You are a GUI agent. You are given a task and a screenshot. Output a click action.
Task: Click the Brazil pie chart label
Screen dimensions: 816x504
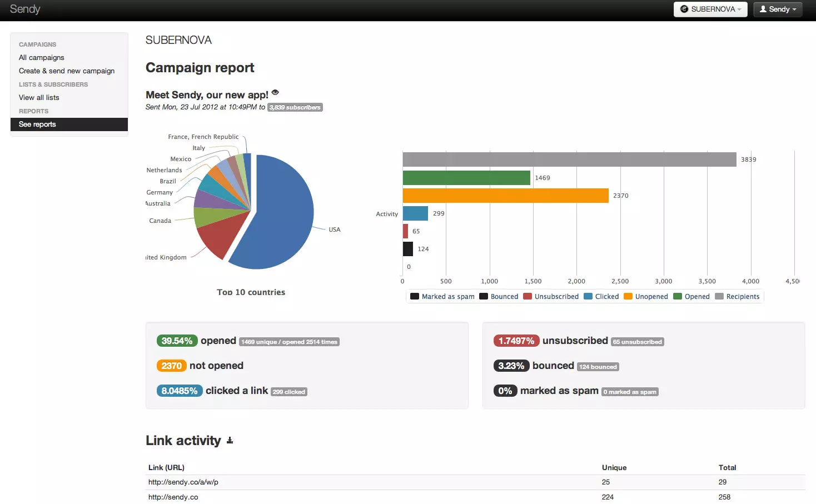(168, 181)
